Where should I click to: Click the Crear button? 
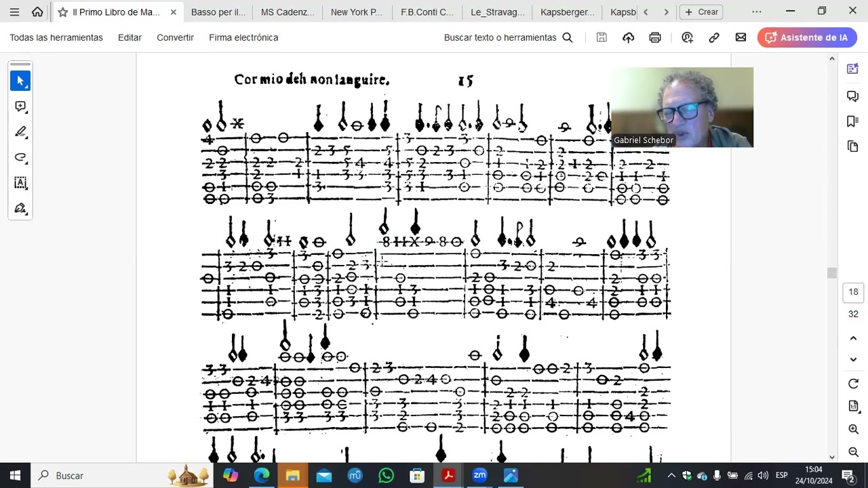701,12
